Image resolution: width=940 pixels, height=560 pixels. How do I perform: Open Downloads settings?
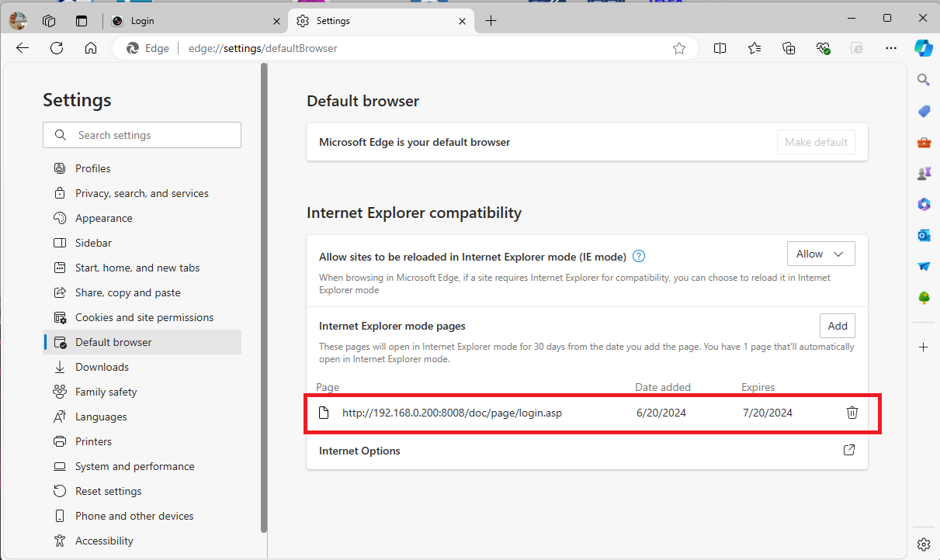click(x=142, y=367)
